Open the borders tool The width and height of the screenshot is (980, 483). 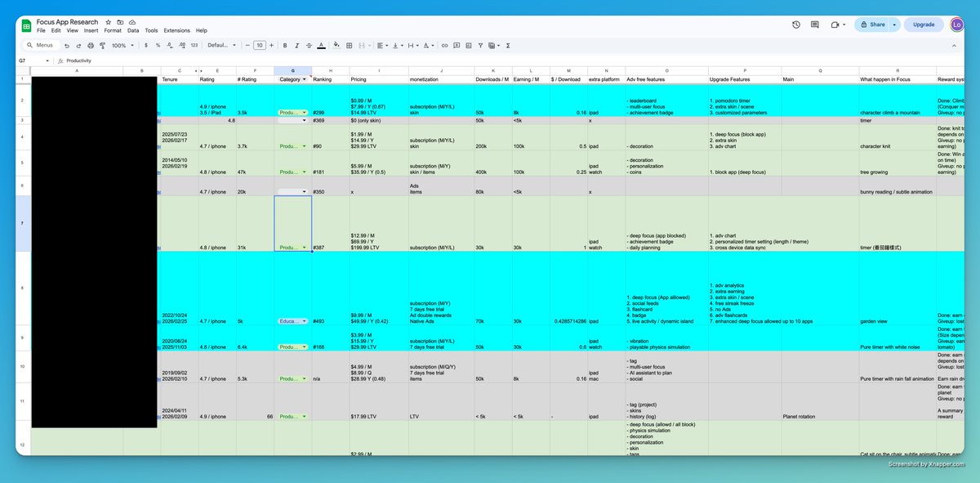349,45
